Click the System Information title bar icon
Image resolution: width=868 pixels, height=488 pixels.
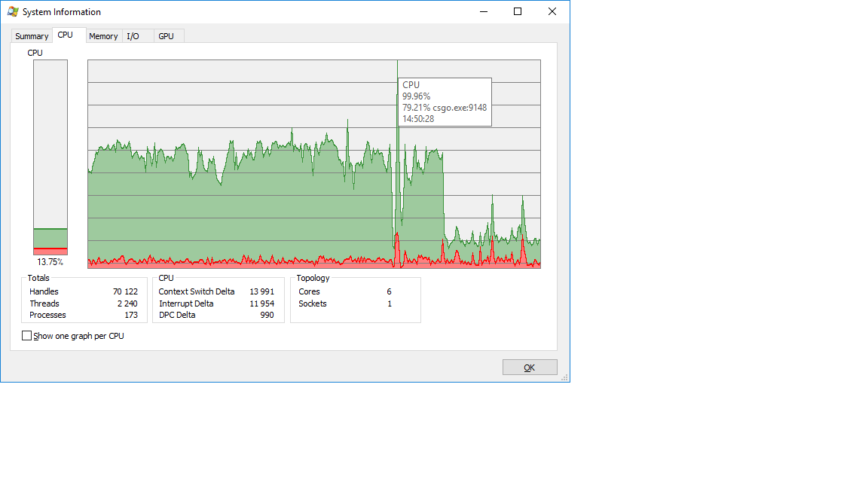[x=13, y=11]
